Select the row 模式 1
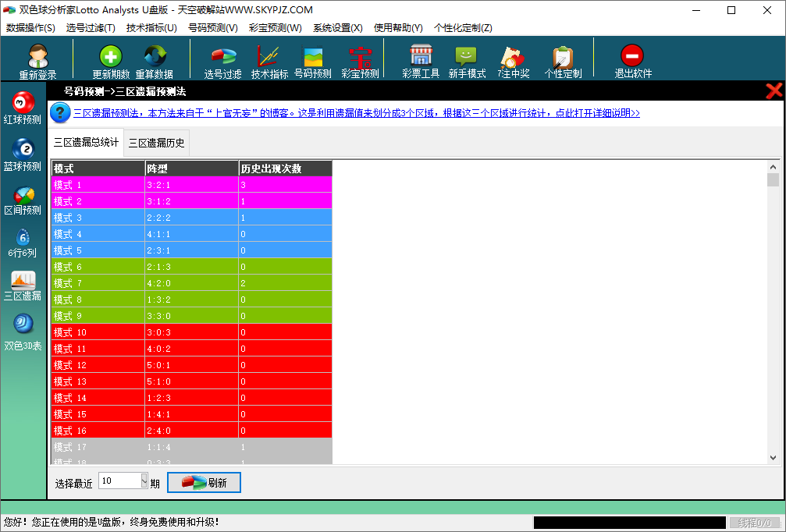This screenshot has width=786, height=532. pos(191,185)
